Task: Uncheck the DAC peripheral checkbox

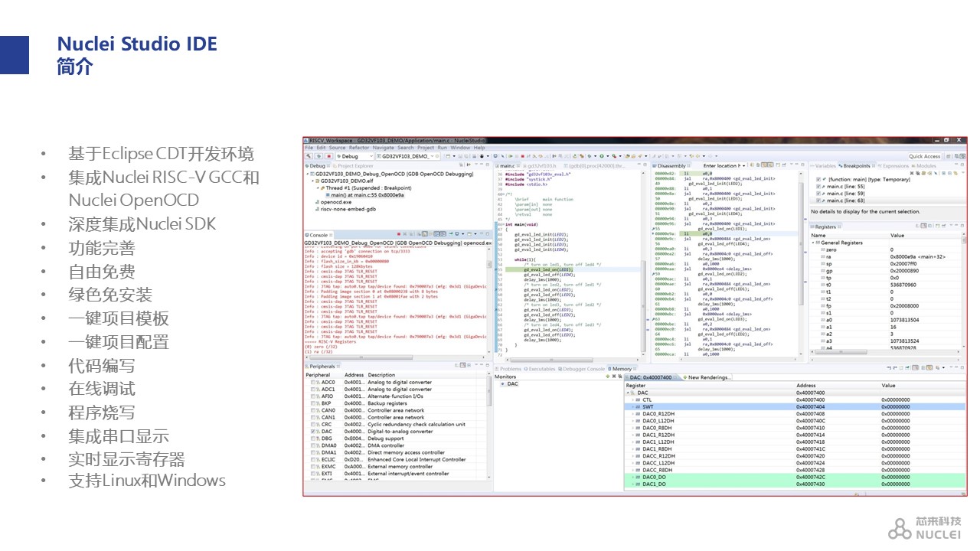Action: (x=314, y=432)
